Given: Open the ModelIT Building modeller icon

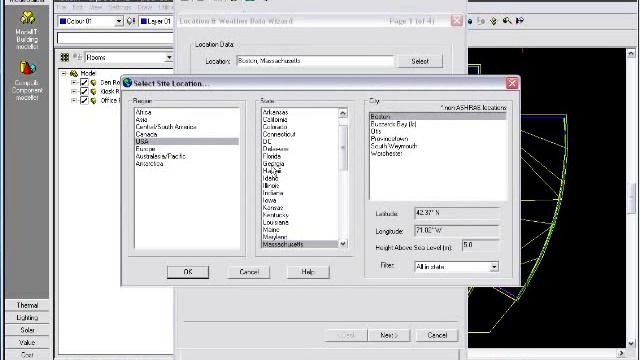Looking at the screenshot, I should 27,18.
